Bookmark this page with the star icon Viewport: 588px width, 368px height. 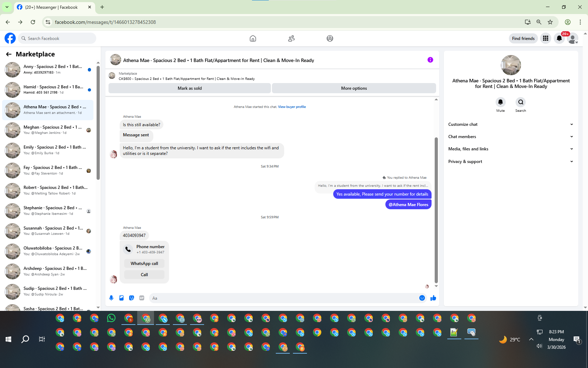(550, 22)
